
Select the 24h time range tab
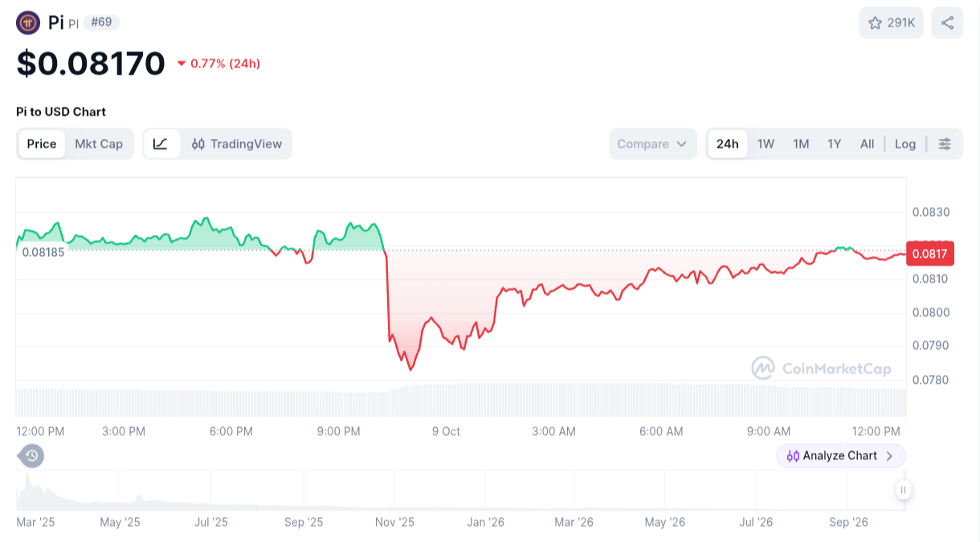(x=728, y=144)
